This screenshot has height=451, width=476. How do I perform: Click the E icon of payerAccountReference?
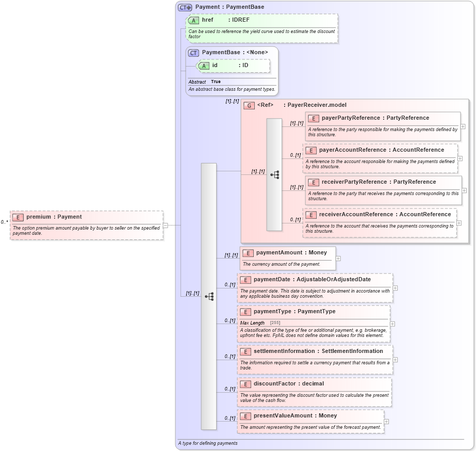tap(311, 150)
